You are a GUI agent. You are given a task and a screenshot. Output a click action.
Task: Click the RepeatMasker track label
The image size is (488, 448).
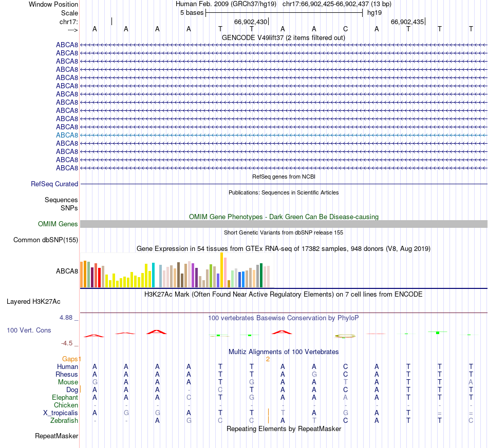coord(57,436)
